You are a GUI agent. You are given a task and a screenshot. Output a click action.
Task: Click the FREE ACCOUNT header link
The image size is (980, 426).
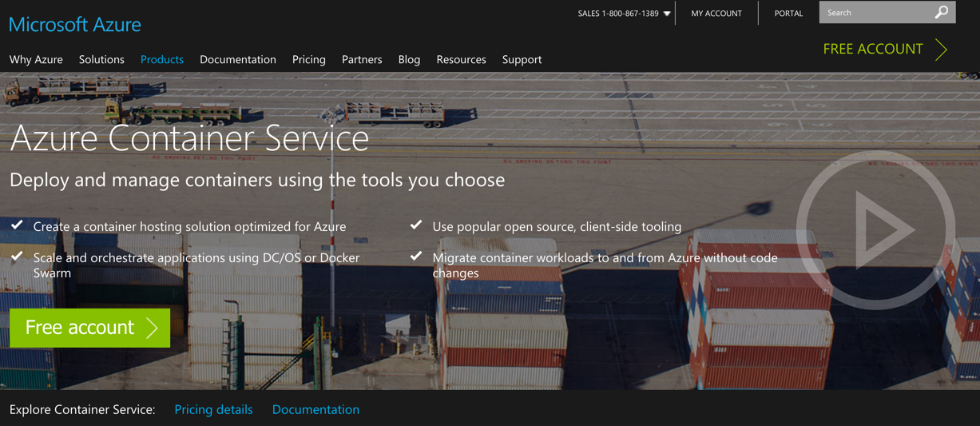(873, 49)
